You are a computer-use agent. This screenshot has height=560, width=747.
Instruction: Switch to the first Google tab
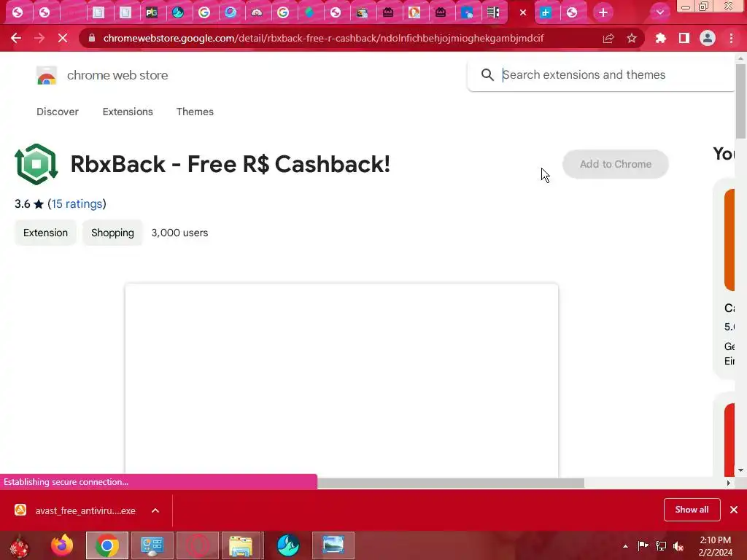coord(204,12)
